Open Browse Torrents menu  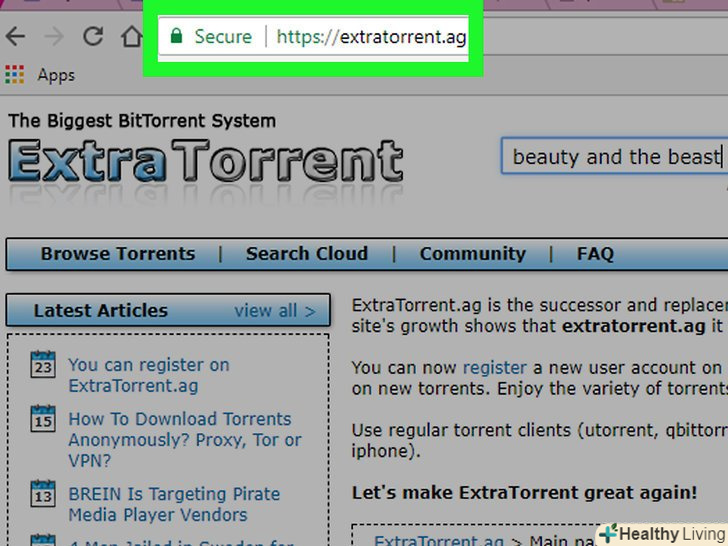click(x=118, y=254)
